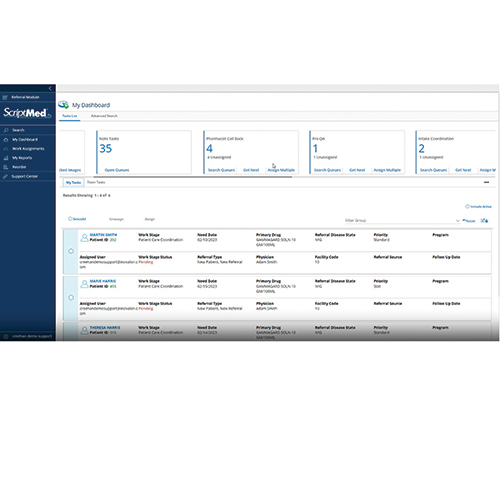Click Get Next in Intake Coordination card
The image size is (500, 500).
pyautogui.click(x=463, y=170)
